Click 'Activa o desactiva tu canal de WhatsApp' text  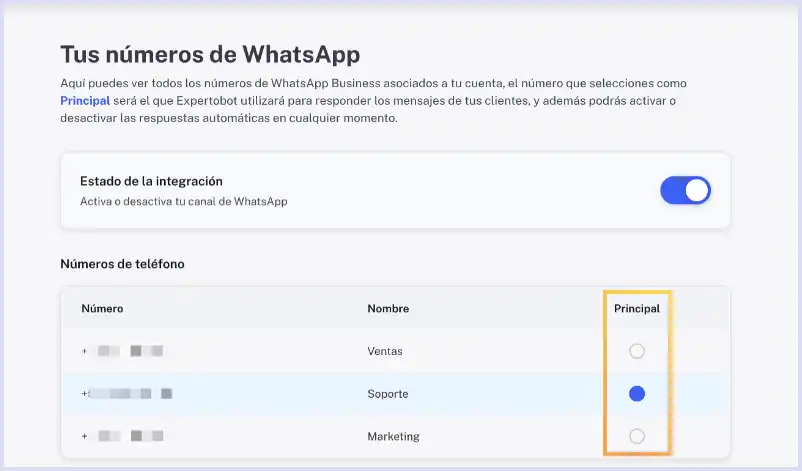[184, 201]
